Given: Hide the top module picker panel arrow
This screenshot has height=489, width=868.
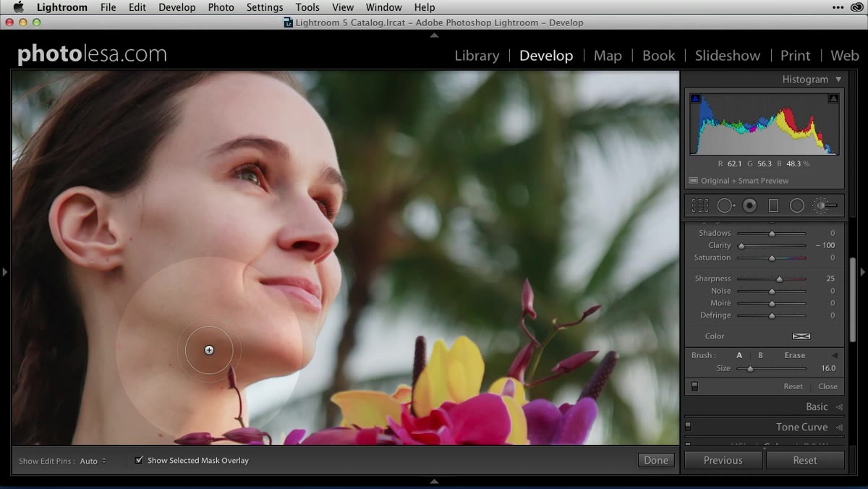Looking at the screenshot, I should coord(434,35).
